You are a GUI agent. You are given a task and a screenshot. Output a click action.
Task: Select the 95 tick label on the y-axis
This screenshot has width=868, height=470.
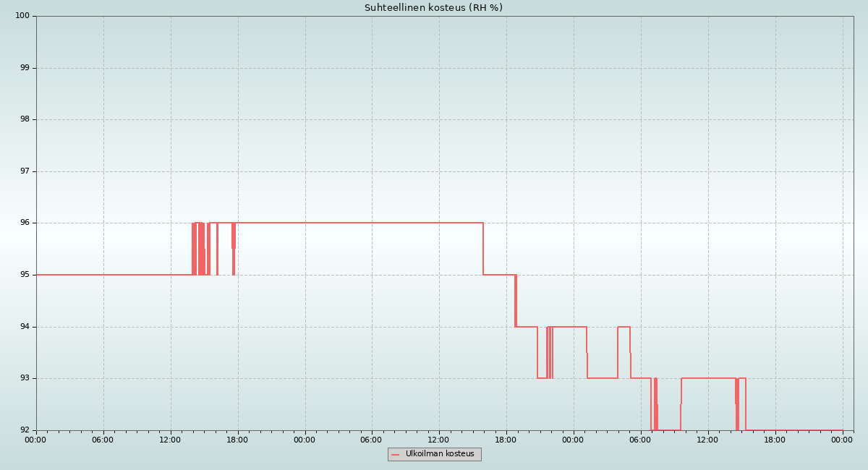(x=25, y=275)
